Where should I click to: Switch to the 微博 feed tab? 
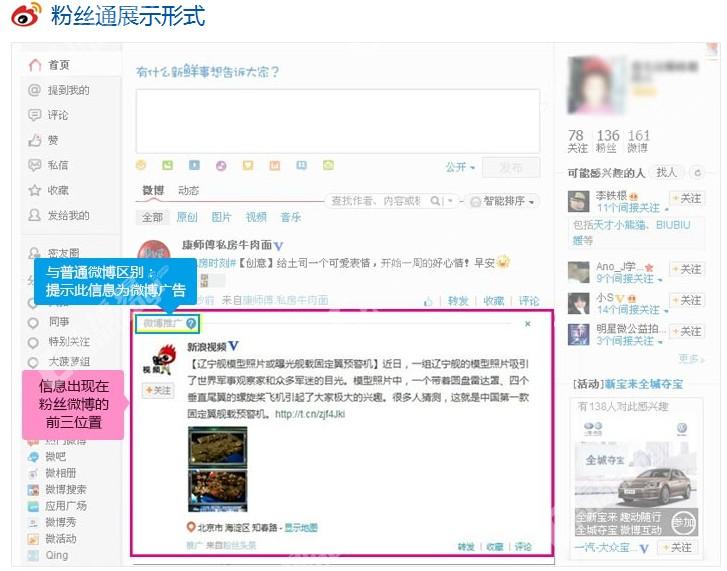[x=153, y=191]
